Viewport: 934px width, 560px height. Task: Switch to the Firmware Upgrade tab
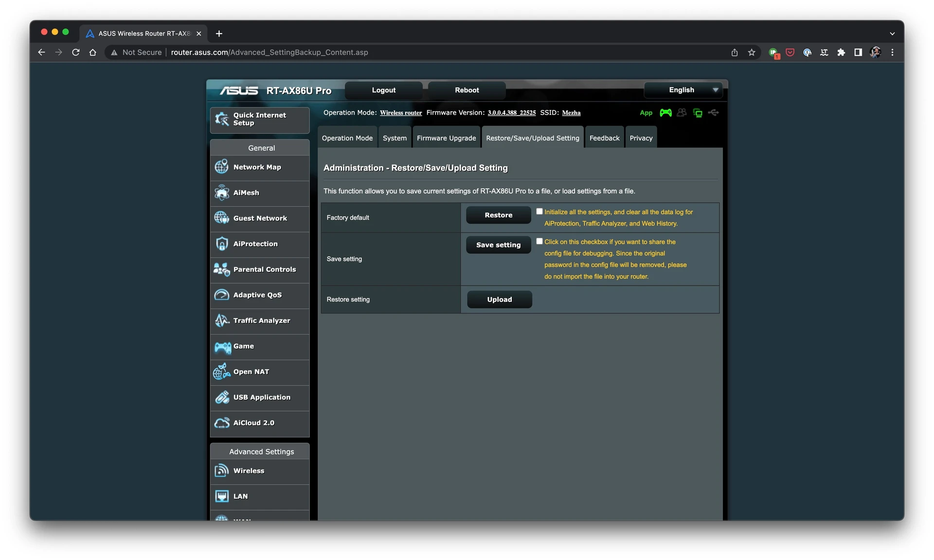coord(446,138)
